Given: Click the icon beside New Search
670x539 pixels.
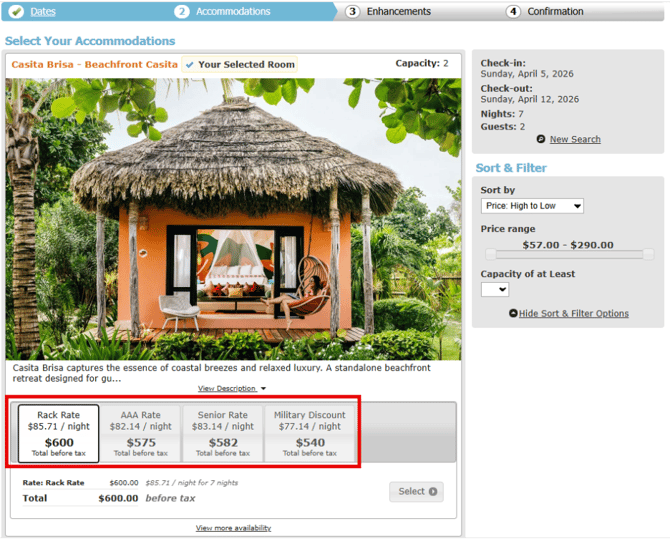Looking at the screenshot, I should (541, 140).
